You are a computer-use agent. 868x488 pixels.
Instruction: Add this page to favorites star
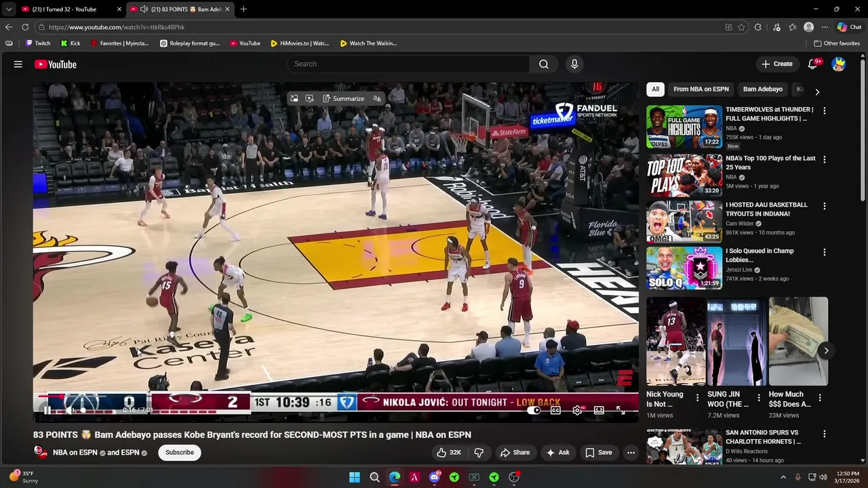[x=741, y=27]
